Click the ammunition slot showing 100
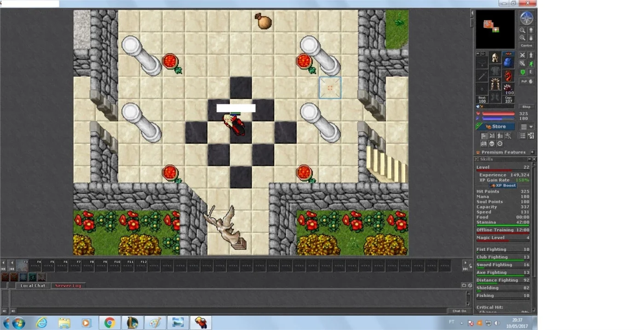The image size is (644, 330). 508,88
